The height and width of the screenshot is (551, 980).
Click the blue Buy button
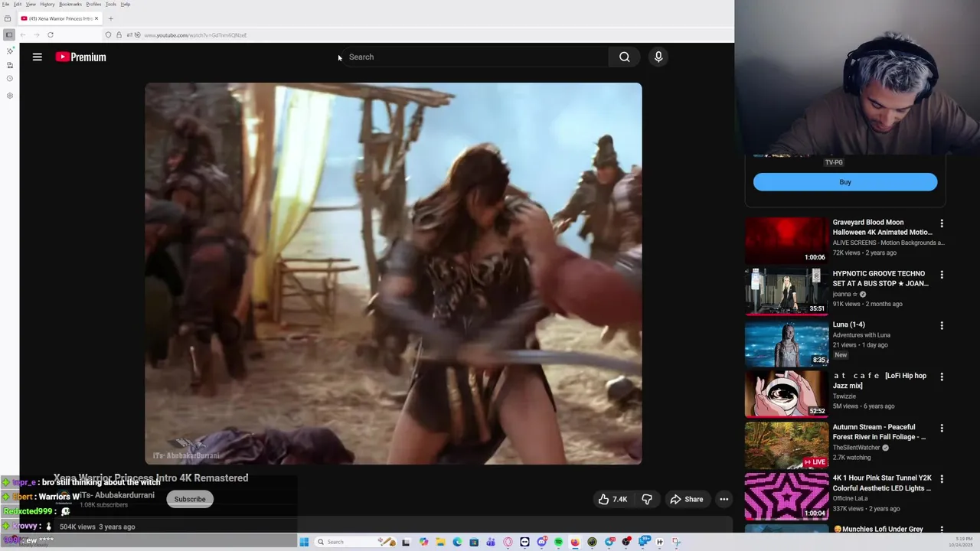point(845,182)
